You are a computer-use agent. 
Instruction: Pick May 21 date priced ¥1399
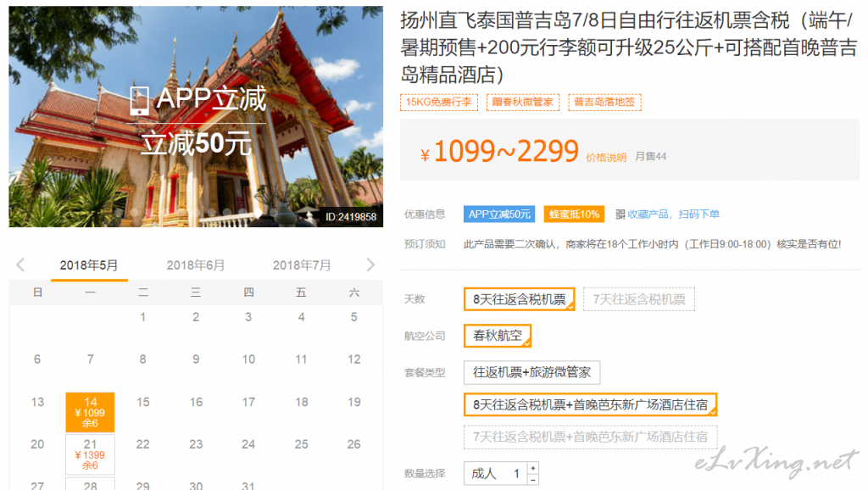pyautogui.click(x=90, y=454)
